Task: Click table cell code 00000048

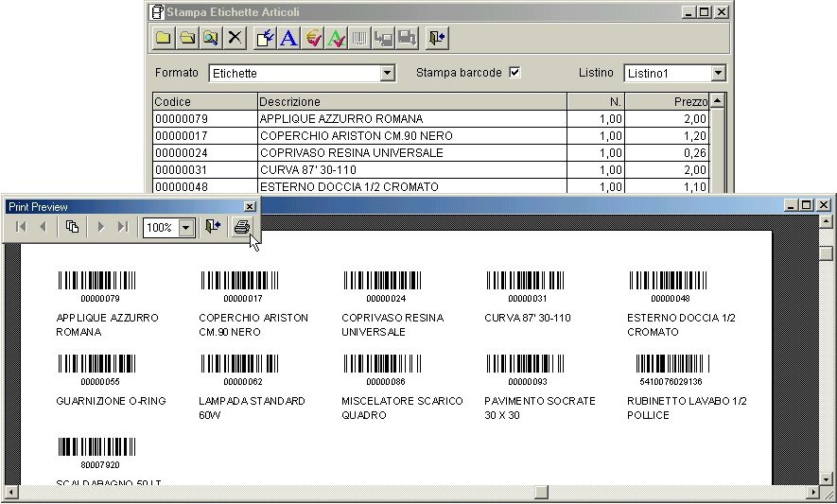Action: coord(204,186)
